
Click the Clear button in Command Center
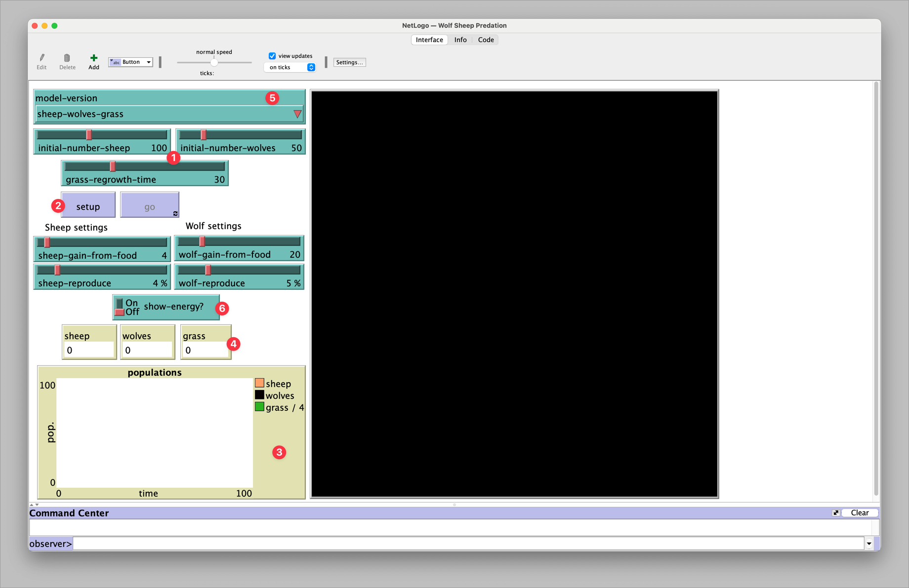pos(860,512)
